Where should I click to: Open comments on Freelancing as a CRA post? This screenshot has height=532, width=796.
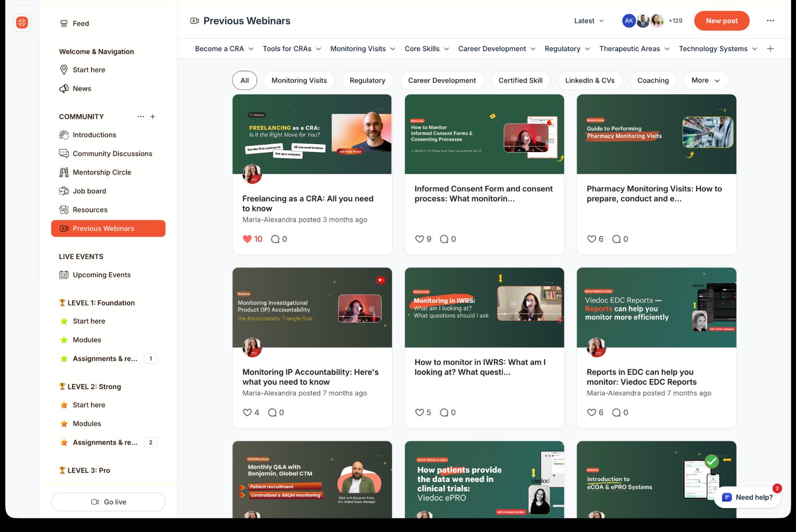(279, 239)
